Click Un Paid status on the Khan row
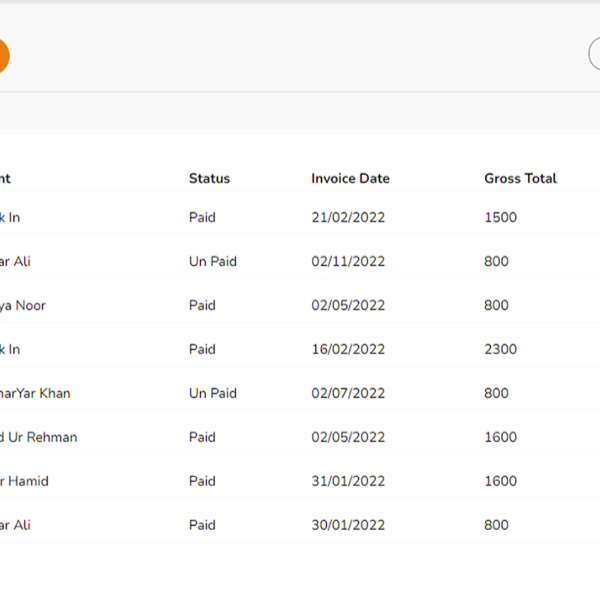The width and height of the screenshot is (600, 596). (x=212, y=393)
